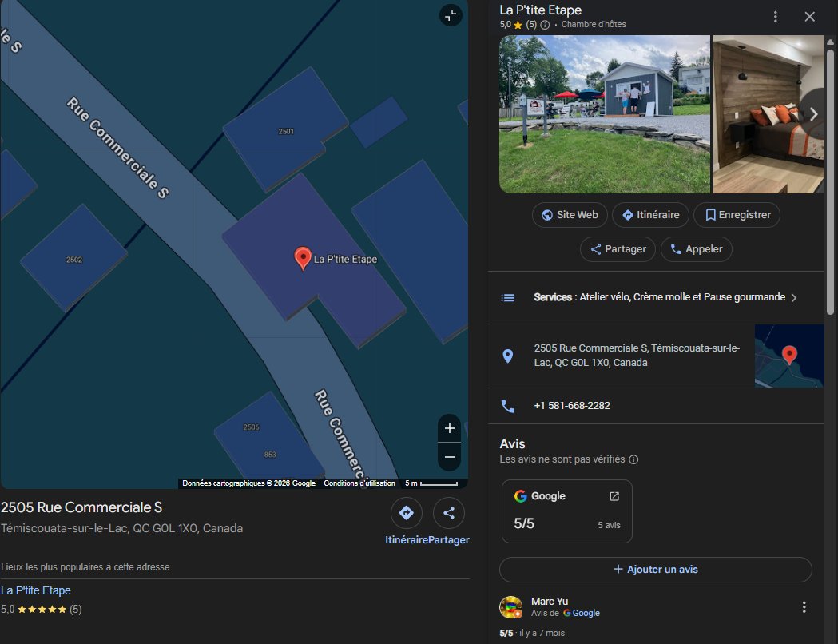Open the La P'tite Etape link under popular places
This screenshot has height=644, width=838.
[36, 590]
